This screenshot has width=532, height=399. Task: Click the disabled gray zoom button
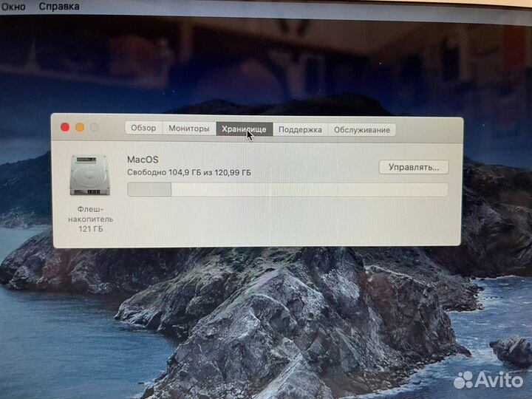pos(95,128)
